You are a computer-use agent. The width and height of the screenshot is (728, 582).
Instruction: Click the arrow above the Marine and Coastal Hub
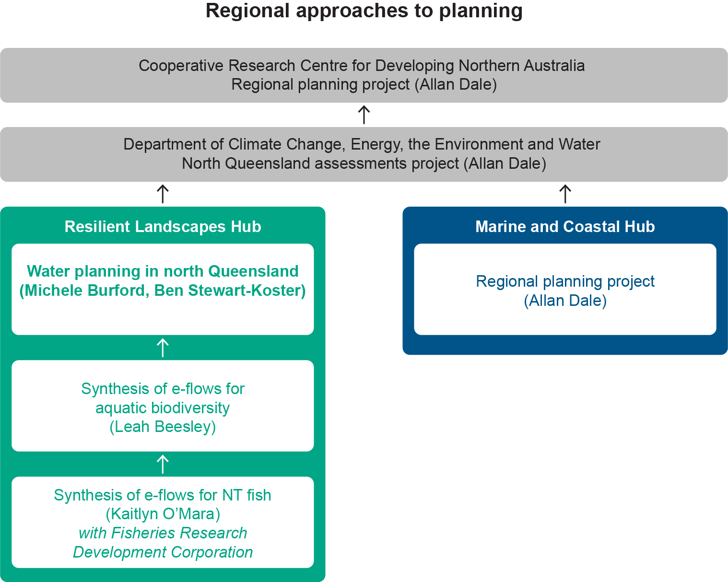[x=565, y=193]
